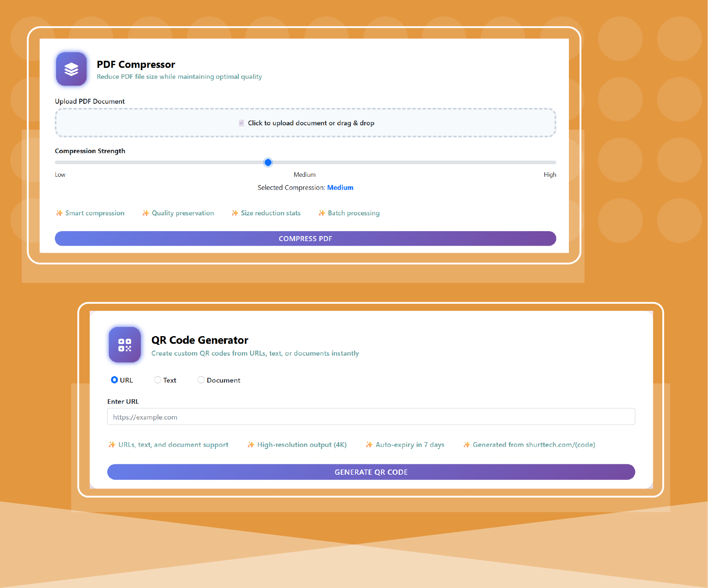Choose the Document radio option

click(x=201, y=380)
